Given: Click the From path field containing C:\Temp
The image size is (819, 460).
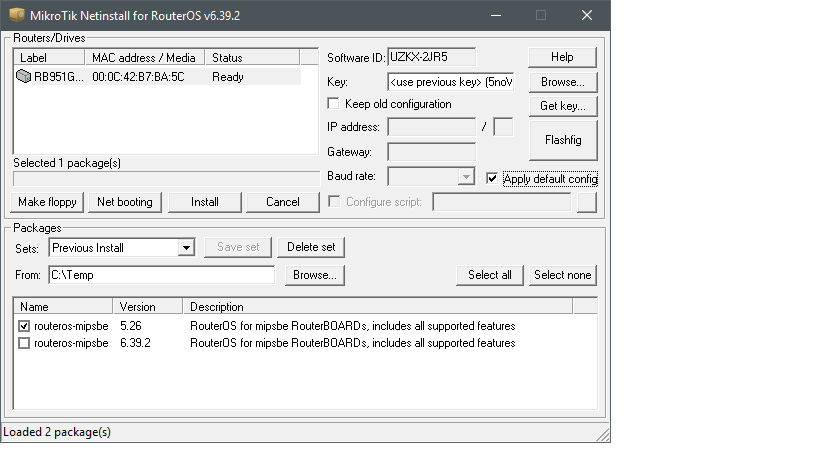Looking at the screenshot, I should [x=161, y=275].
